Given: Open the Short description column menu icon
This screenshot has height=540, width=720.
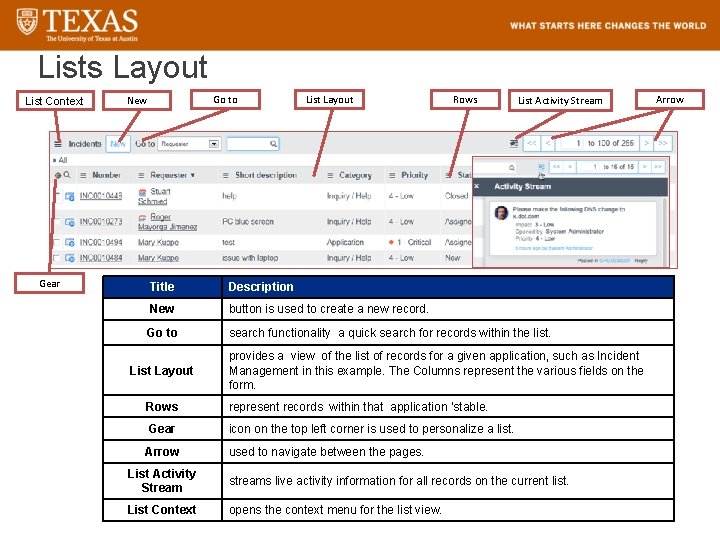Looking at the screenshot, I should point(225,175).
